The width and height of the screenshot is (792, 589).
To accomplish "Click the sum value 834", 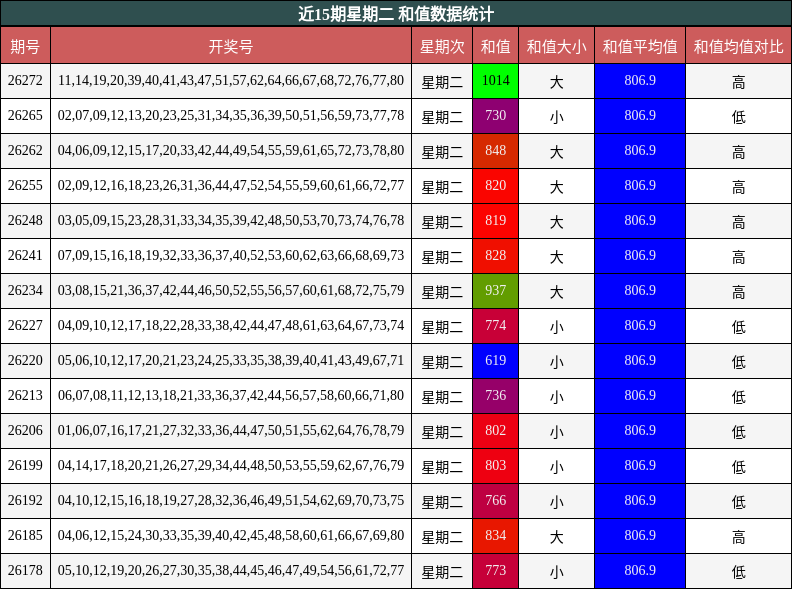I will pyautogui.click(x=496, y=535).
